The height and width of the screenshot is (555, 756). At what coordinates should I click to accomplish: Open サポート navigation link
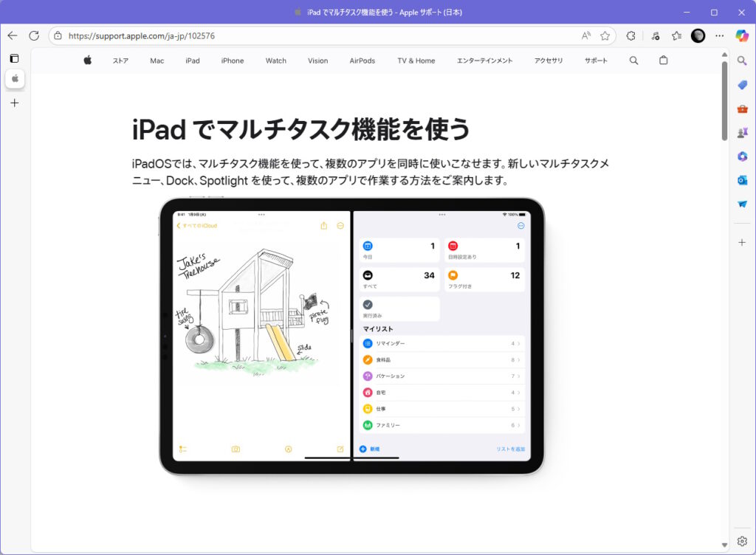pos(596,61)
